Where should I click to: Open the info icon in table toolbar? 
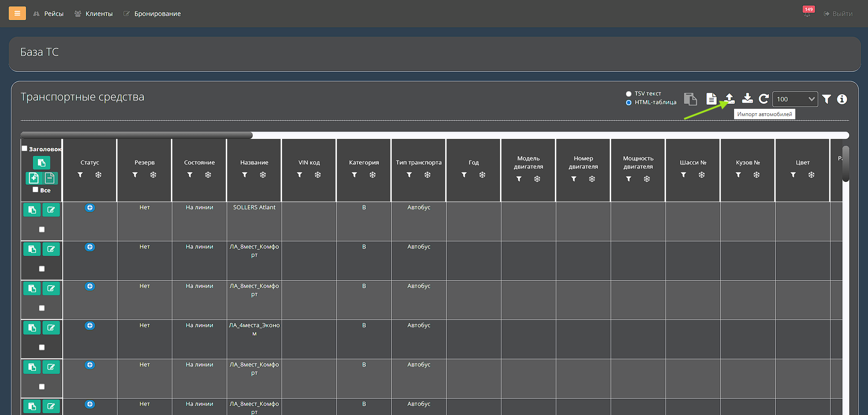click(x=842, y=99)
